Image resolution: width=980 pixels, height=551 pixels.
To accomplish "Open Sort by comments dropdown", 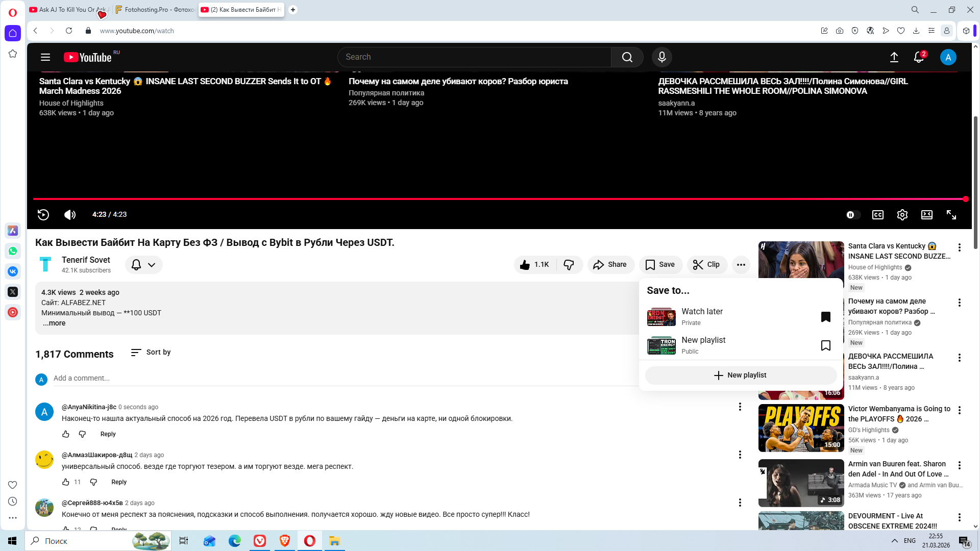I will tap(151, 353).
